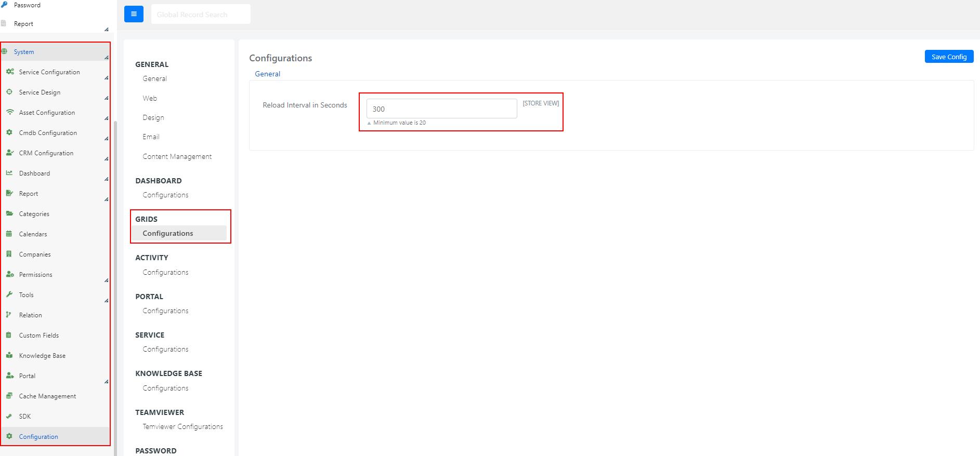Click the System globe icon
Image resolution: width=980 pixels, height=456 pixels.
pos(4,51)
